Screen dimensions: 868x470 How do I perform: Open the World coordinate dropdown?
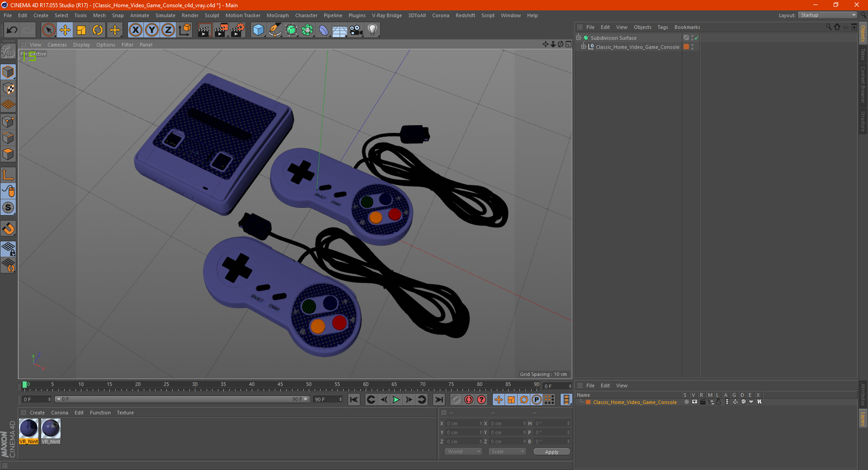pyautogui.click(x=463, y=451)
